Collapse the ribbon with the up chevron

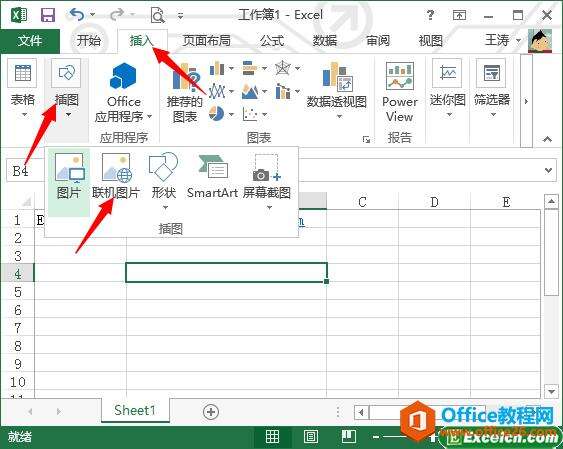coord(547,139)
